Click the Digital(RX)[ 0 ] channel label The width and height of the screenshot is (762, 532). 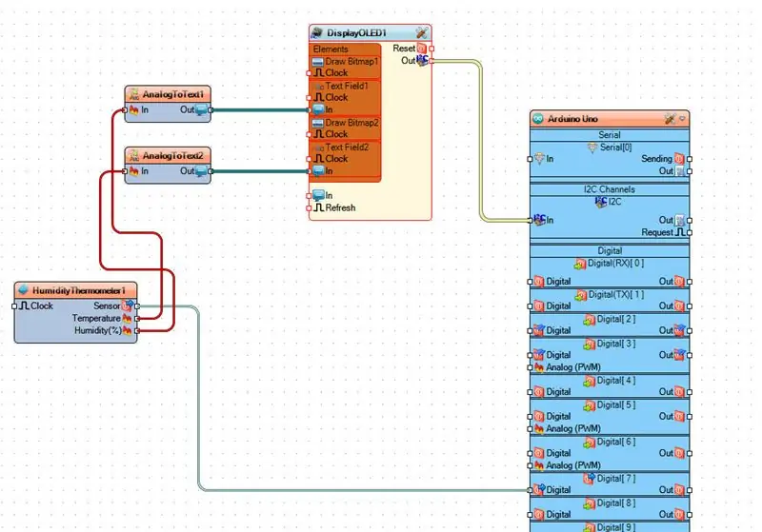point(615,264)
